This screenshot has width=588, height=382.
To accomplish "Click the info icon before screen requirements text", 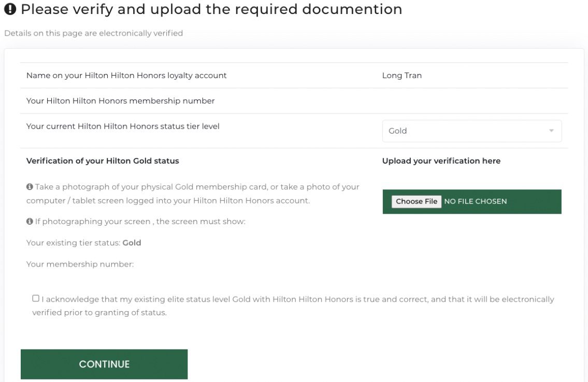I will tap(30, 221).
